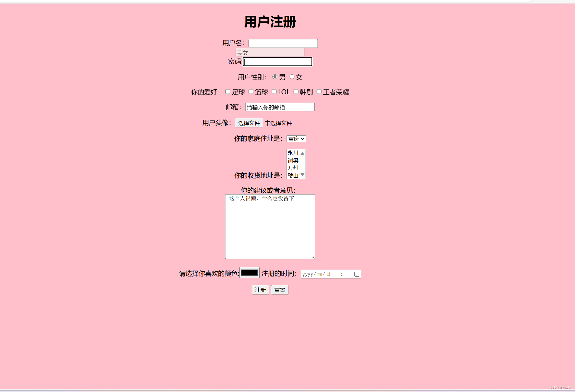
Task: Click 选择文件 to choose an avatar file
Action: pyautogui.click(x=249, y=123)
